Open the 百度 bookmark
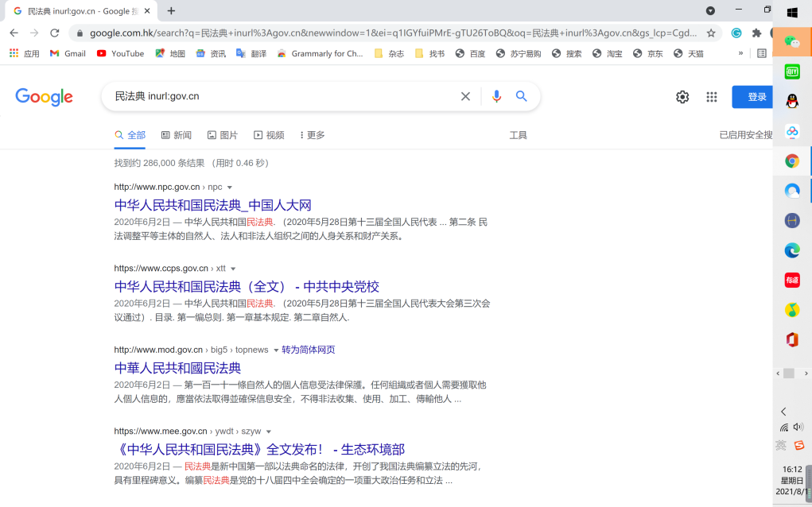812x507 pixels. click(470, 53)
